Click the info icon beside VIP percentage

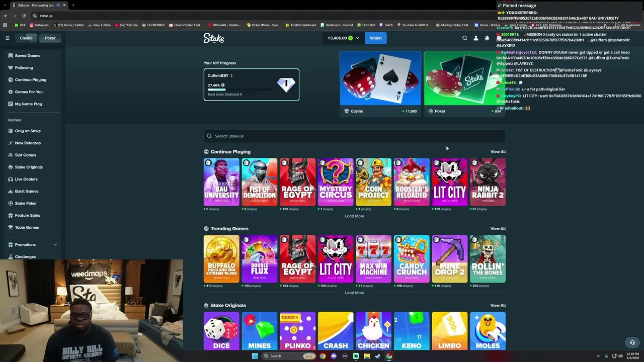[223, 85]
